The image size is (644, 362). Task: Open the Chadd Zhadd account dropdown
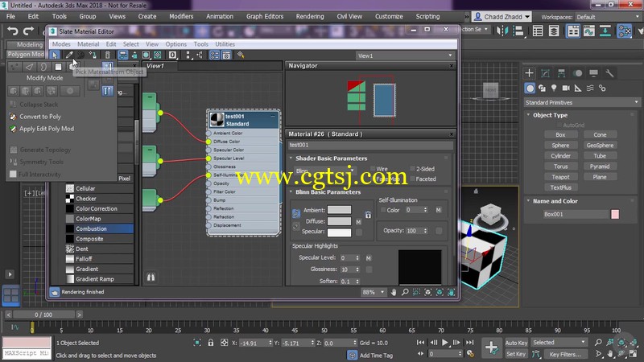point(502,17)
